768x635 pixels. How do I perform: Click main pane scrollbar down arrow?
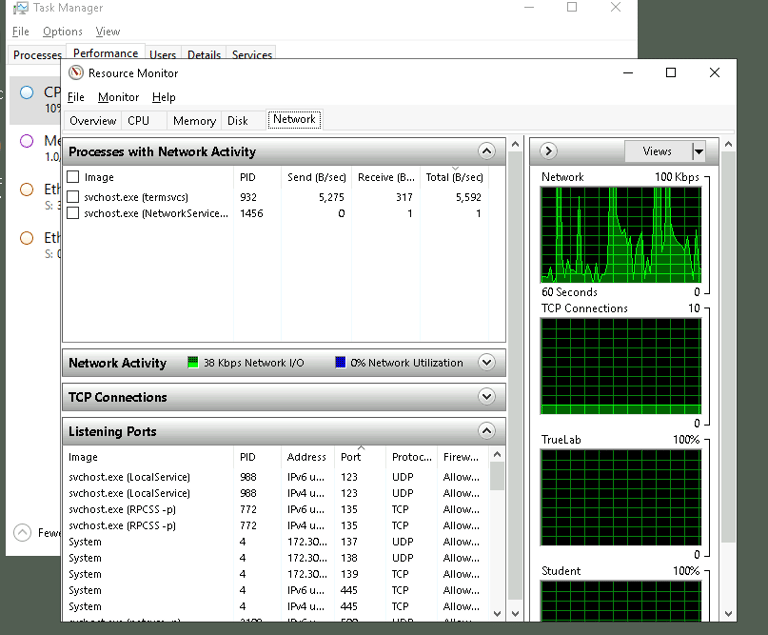click(x=515, y=613)
